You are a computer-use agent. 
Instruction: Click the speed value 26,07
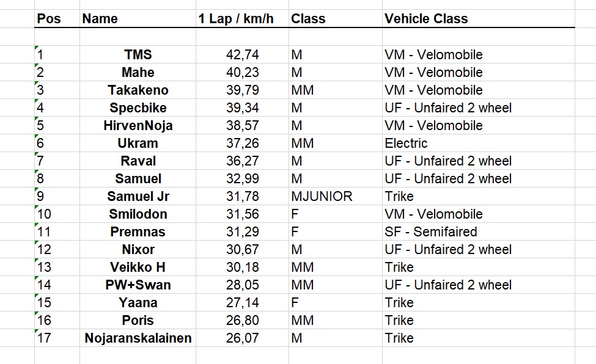click(x=242, y=338)
